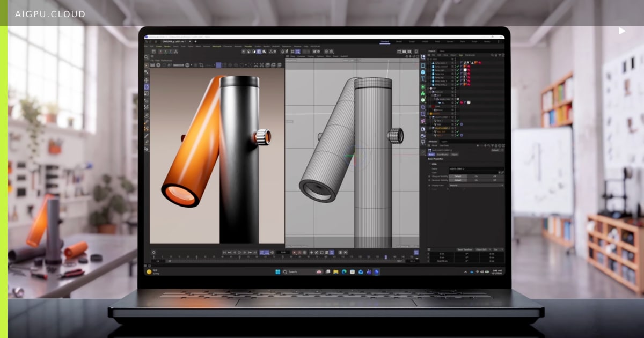Collapse the Icon section in Basic Properties

pos(430,164)
